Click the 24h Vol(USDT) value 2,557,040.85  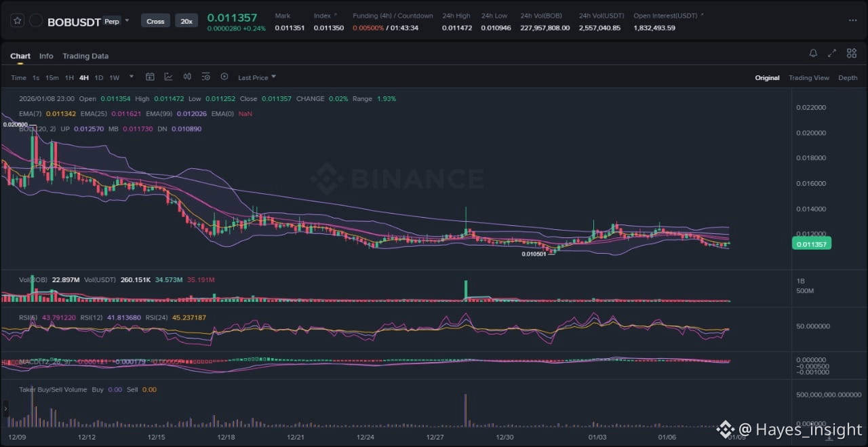tap(599, 28)
